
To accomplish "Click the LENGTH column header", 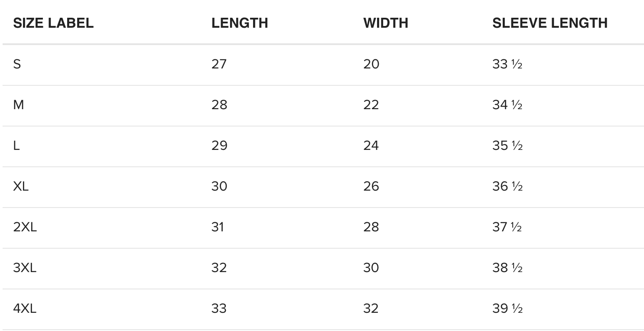I will [x=240, y=23].
